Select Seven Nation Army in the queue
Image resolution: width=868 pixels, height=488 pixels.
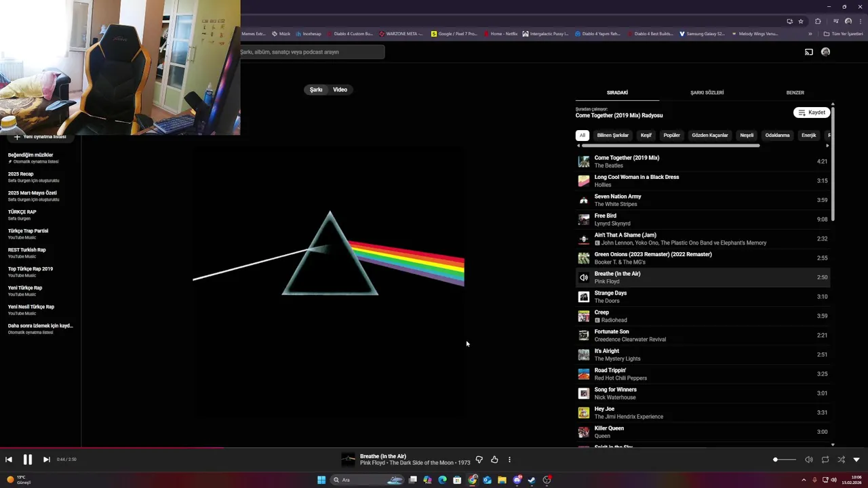[x=703, y=200]
